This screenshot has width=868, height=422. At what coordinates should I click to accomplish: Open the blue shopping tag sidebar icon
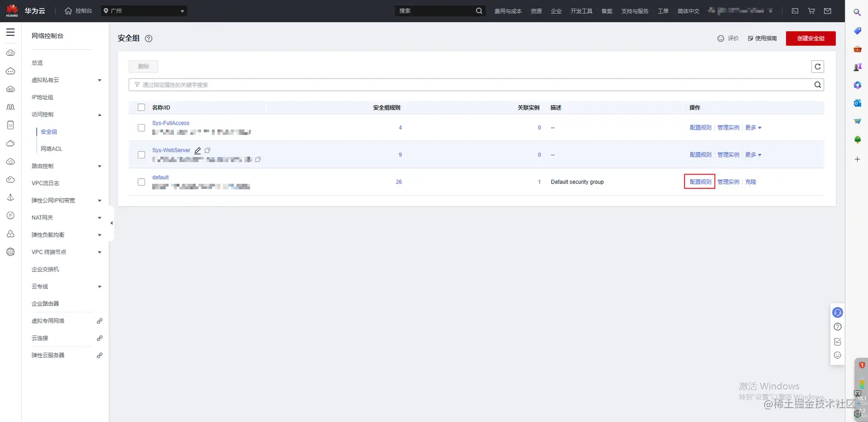[858, 30]
